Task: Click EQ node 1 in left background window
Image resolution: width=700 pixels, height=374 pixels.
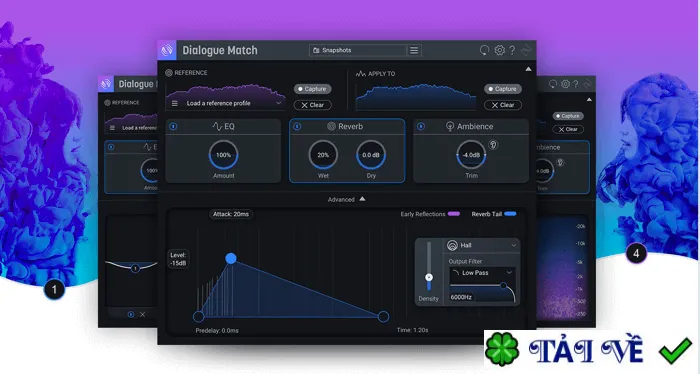Action: [135, 268]
